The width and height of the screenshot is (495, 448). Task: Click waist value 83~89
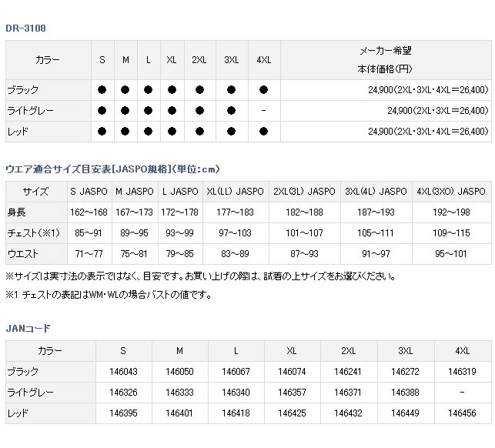point(236,254)
